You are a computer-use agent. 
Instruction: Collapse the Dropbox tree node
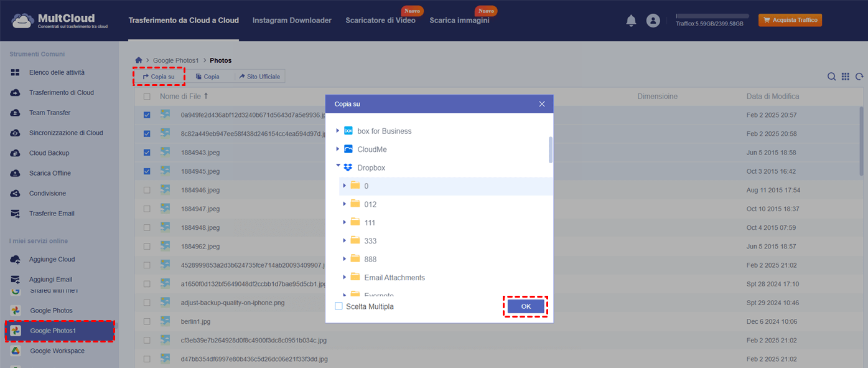[x=338, y=166]
